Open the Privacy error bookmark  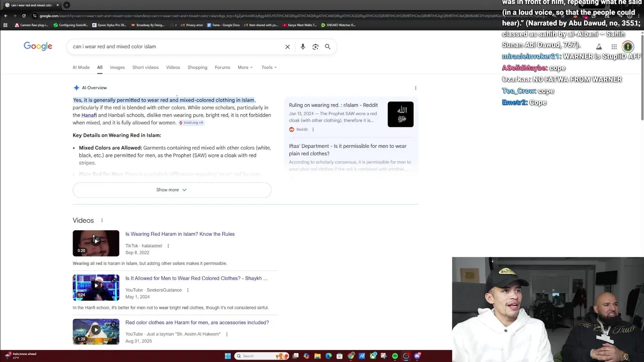coord(192,25)
